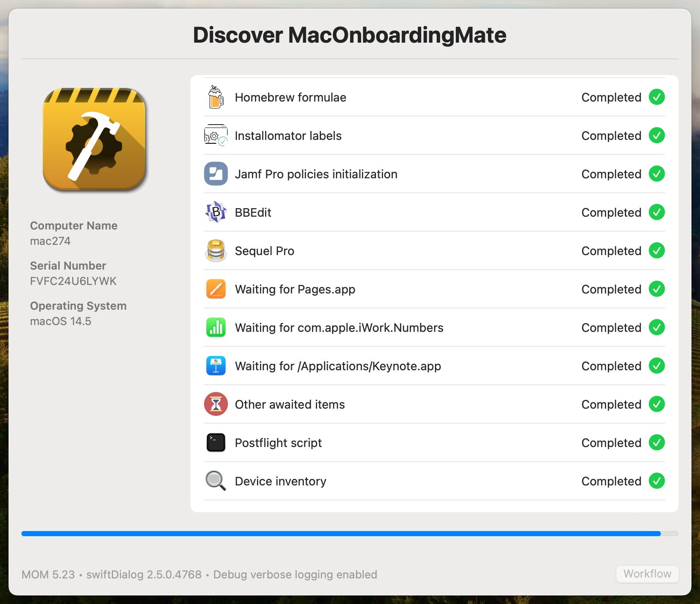The width and height of the screenshot is (700, 604).
Task: Click 'Completed' status for Postflight script
Action: pyautogui.click(x=611, y=443)
